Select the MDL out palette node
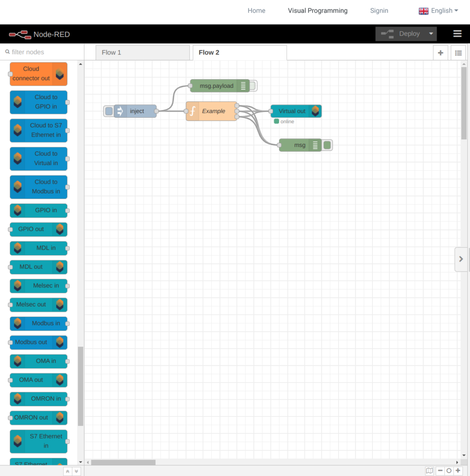Screen dimensions: 470x476 39,267
